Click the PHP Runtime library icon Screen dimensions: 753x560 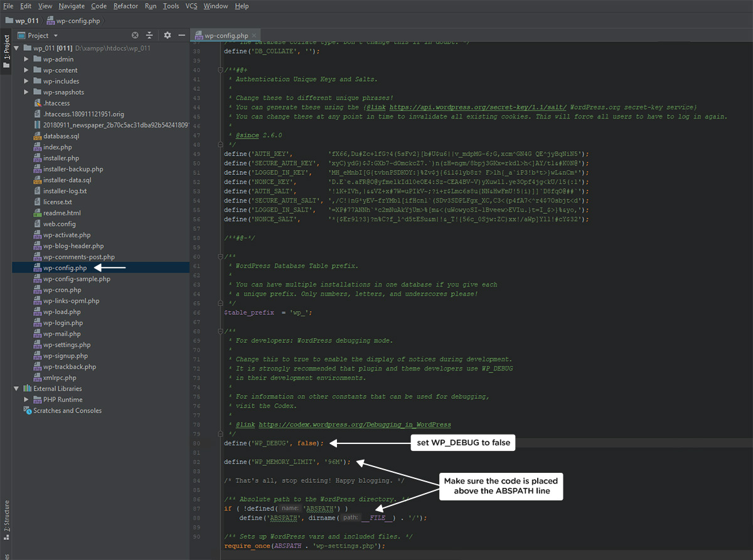click(37, 400)
